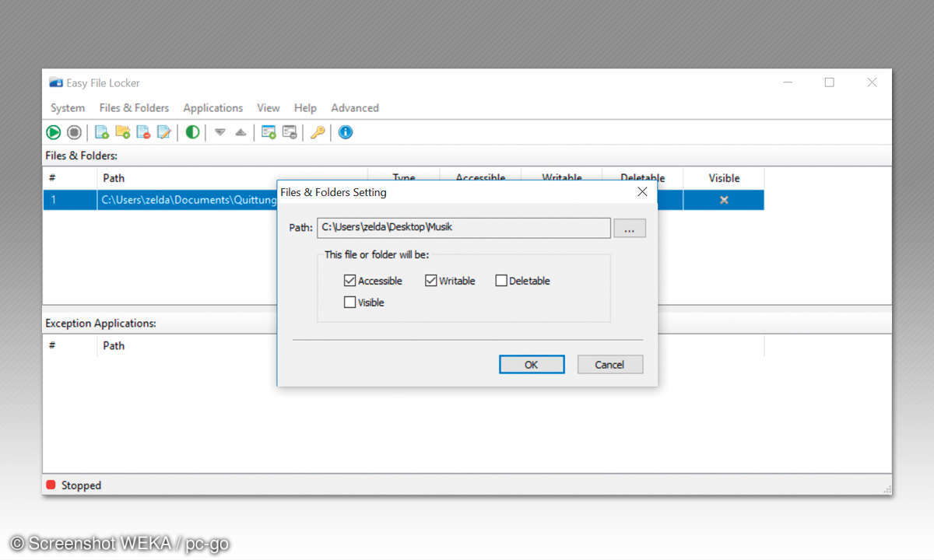This screenshot has width=934, height=560.
Task: Click the red Stopped status indicator
Action: tap(51, 485)
